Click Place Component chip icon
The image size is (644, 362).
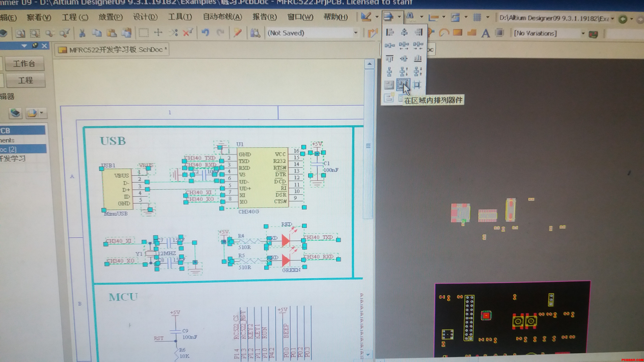(x=499, y=33)
